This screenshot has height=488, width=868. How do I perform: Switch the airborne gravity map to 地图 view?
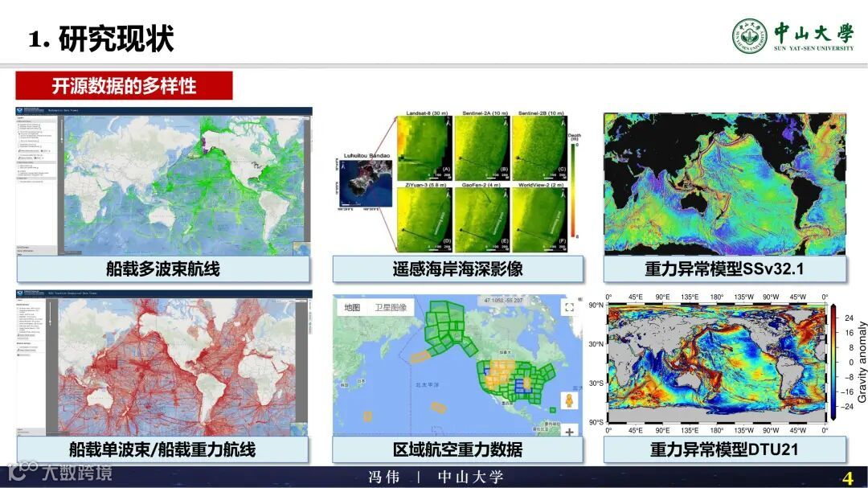[352, 307]
